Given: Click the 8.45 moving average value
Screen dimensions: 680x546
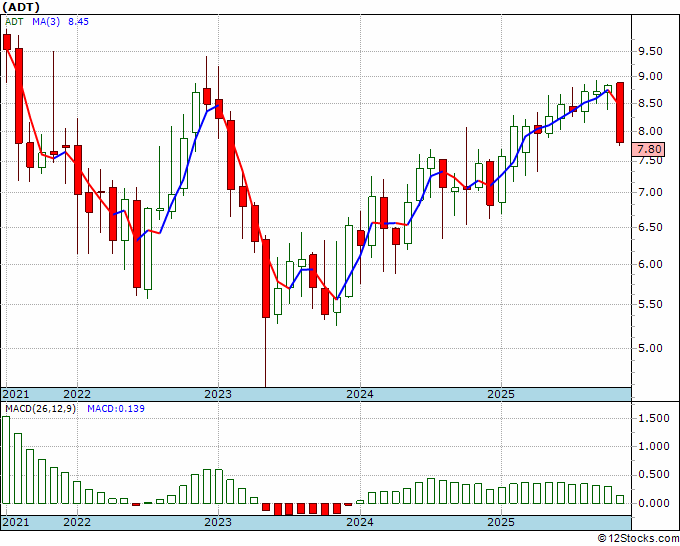Looking at the screenshot, I should coord(78,22).
